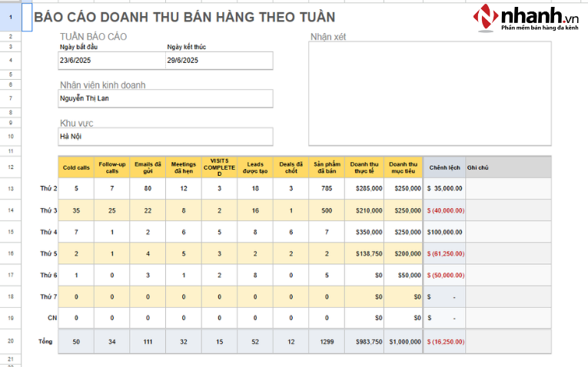Select the Cold calls column header
The image size is (588, 367).
point(76,167)
